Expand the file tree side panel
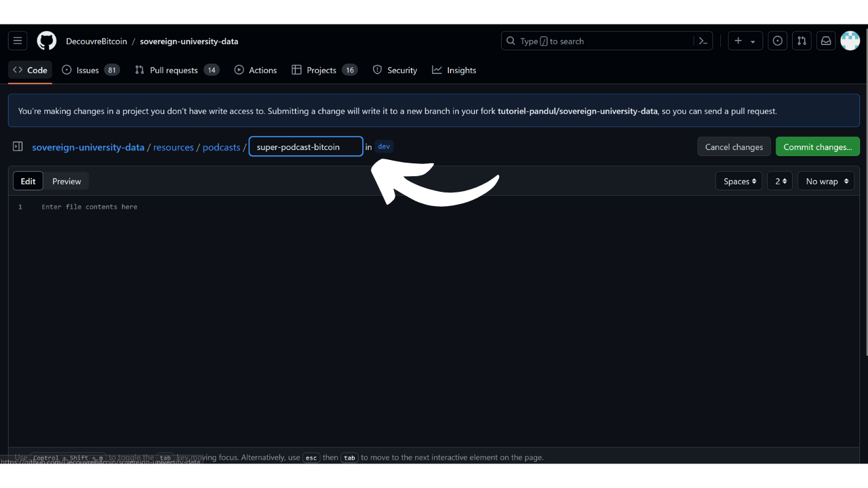868x488 pixels. pos(18,146)
